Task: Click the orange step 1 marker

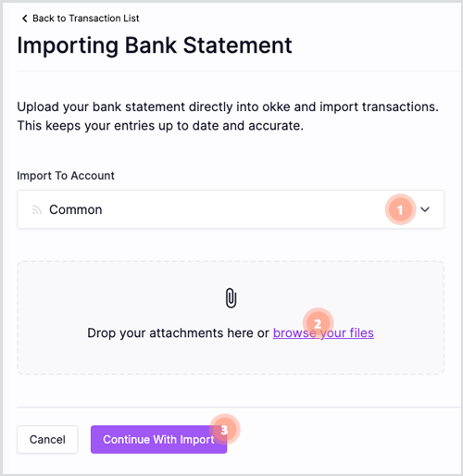Action: (400, 209)
